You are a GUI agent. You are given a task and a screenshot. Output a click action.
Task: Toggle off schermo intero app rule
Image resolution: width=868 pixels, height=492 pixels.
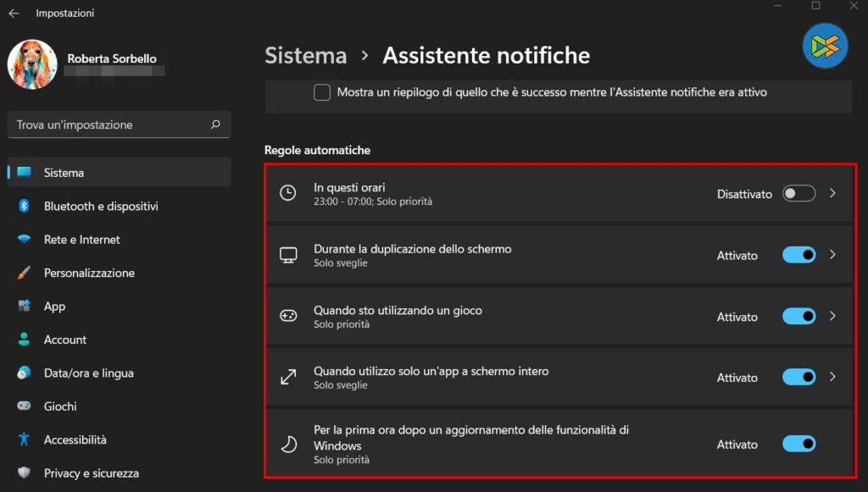click(798, 377)
